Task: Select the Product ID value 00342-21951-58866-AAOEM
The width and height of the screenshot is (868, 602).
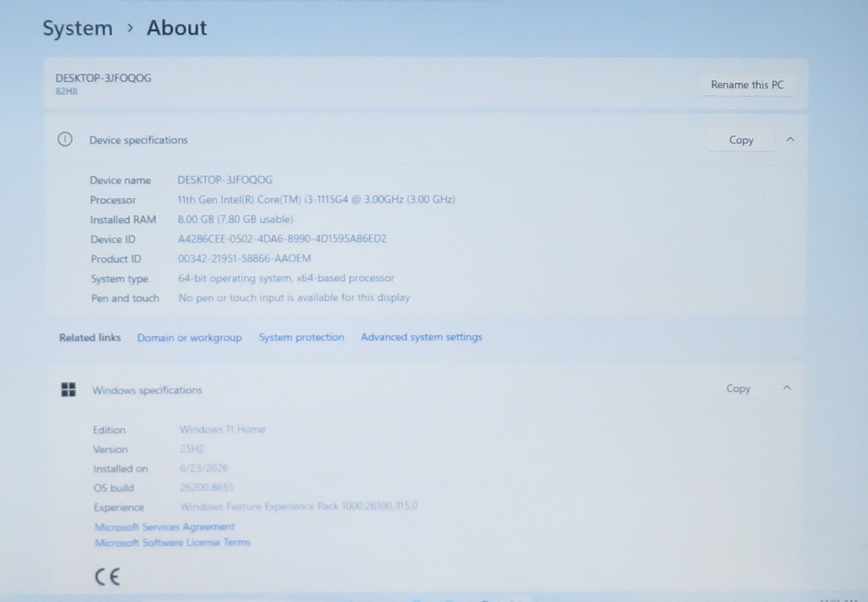Action: point(245,258)
